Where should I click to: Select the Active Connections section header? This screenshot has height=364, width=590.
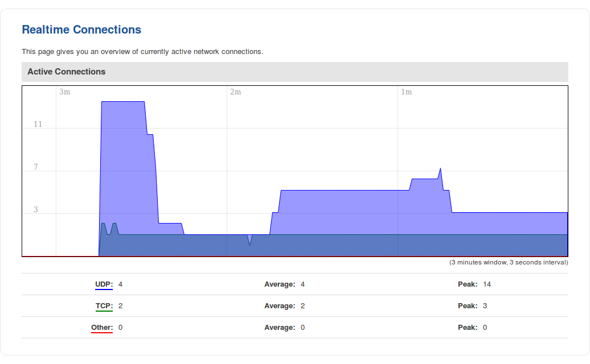click(x=67, y=72)
